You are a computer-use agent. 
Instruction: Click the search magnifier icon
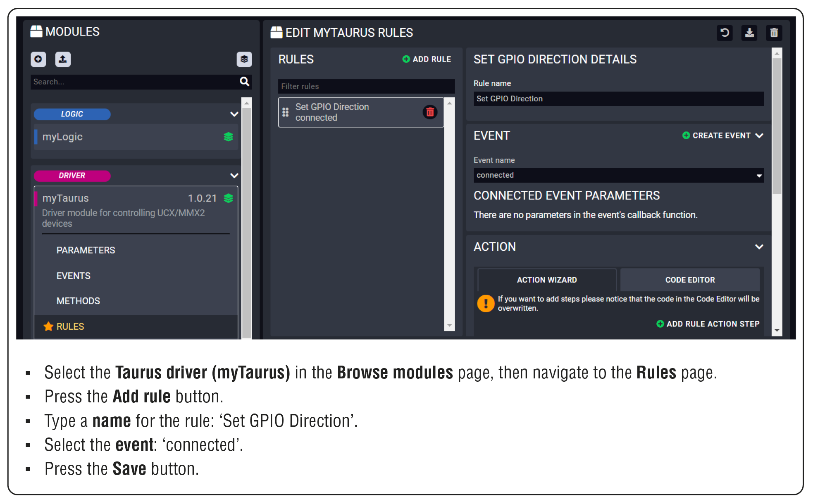244,81
